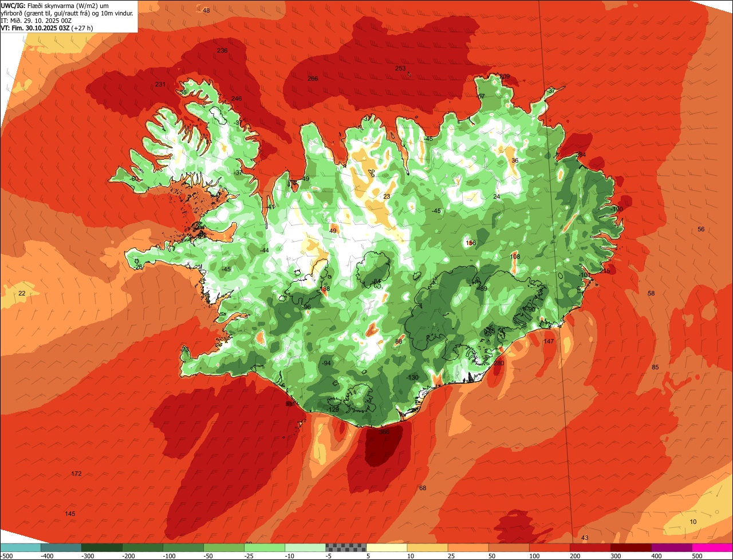Click the 231 value west of the Westfjords
This screenshot has width=733, height=560.
160,84
